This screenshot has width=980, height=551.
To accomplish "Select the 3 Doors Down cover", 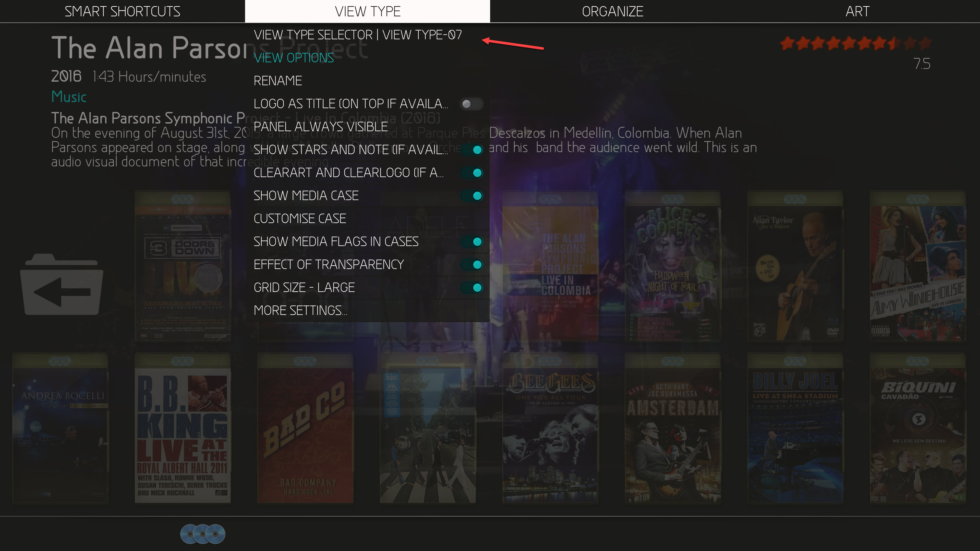I will point(183,266).
